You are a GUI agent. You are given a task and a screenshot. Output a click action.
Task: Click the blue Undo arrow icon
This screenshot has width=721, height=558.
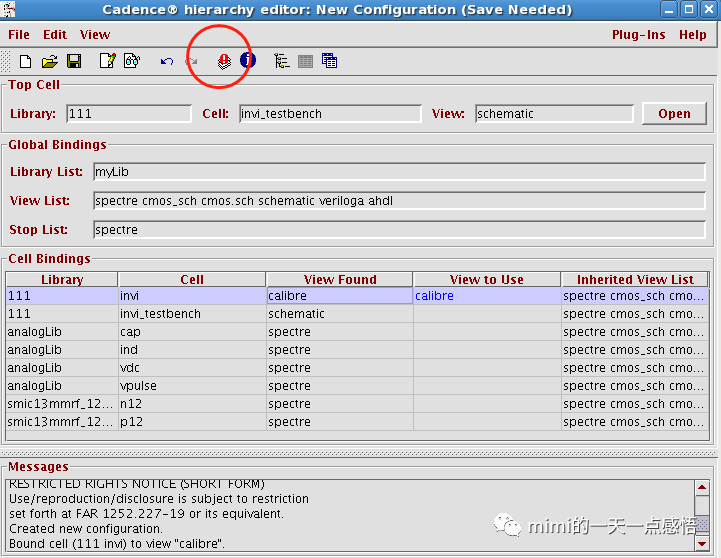(x=166, y=61)
